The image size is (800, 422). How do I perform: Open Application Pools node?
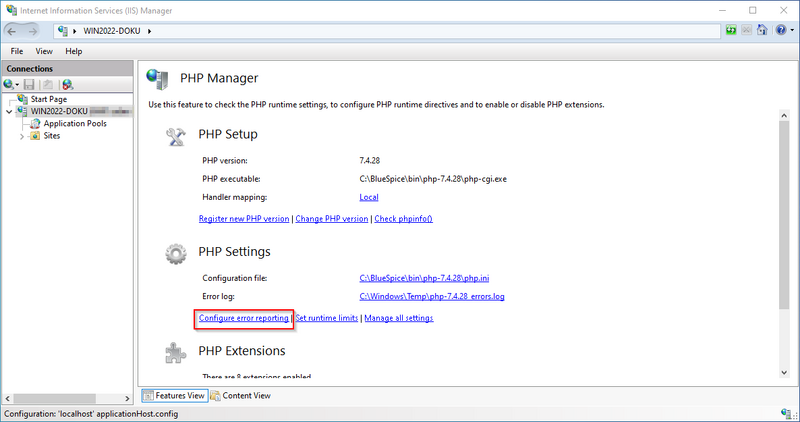[74, 123]
